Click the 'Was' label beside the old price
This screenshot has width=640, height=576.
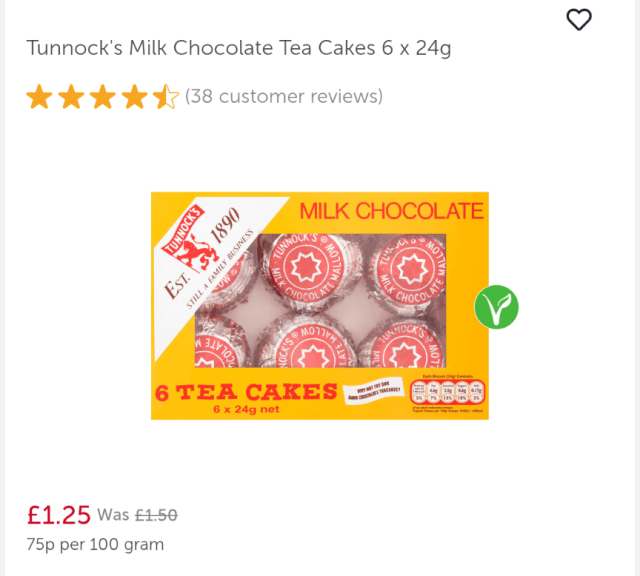[x=113, y=515]
